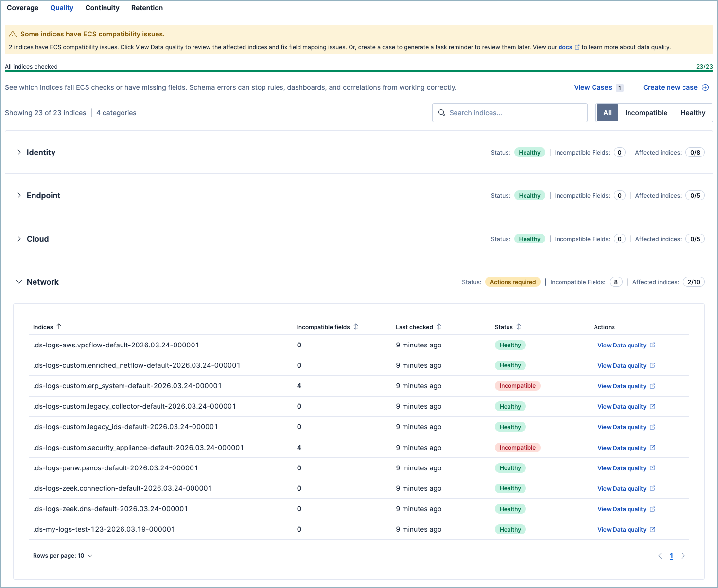Collapse the Network section
The image size is (718, 588).
pyautogui.click(x=18, y=282)
